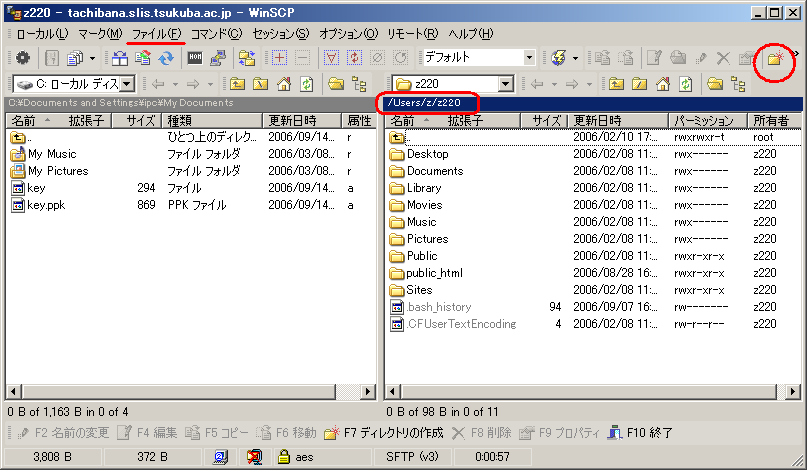Click F7 ディレクトリの作成 button
807x470 pixels.
[x=384, y=433]
